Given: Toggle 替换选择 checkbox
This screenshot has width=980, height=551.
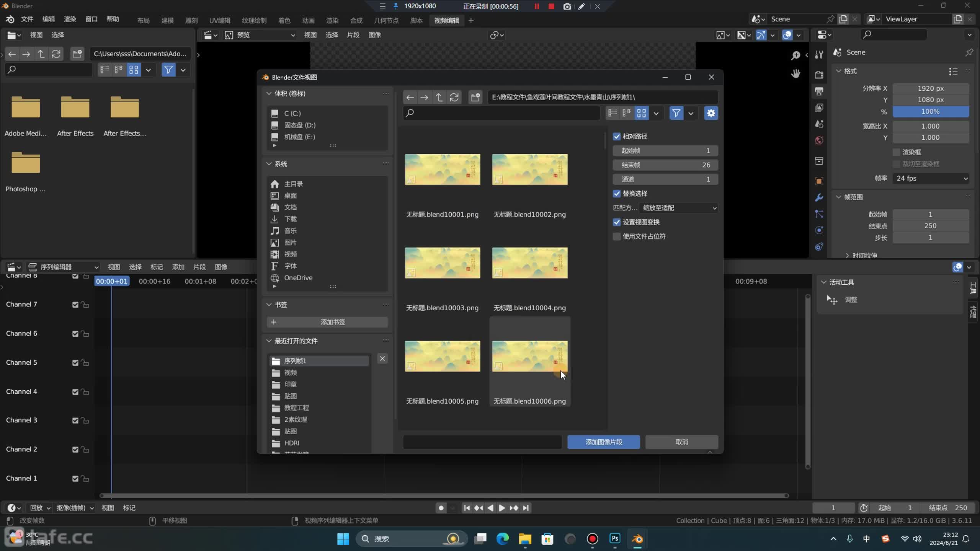Looking at the screenshot, I should [616, 194].
